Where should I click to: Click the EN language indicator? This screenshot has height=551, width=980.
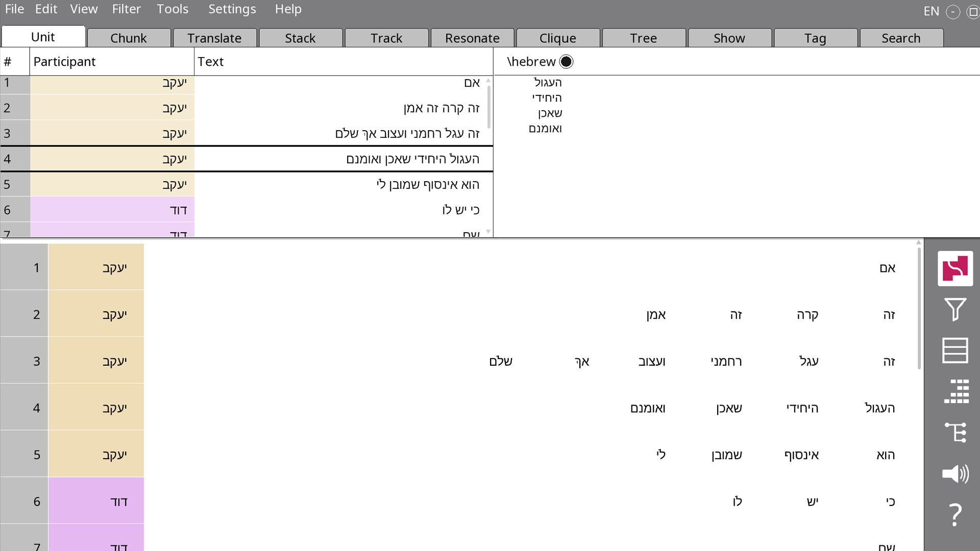932,10
